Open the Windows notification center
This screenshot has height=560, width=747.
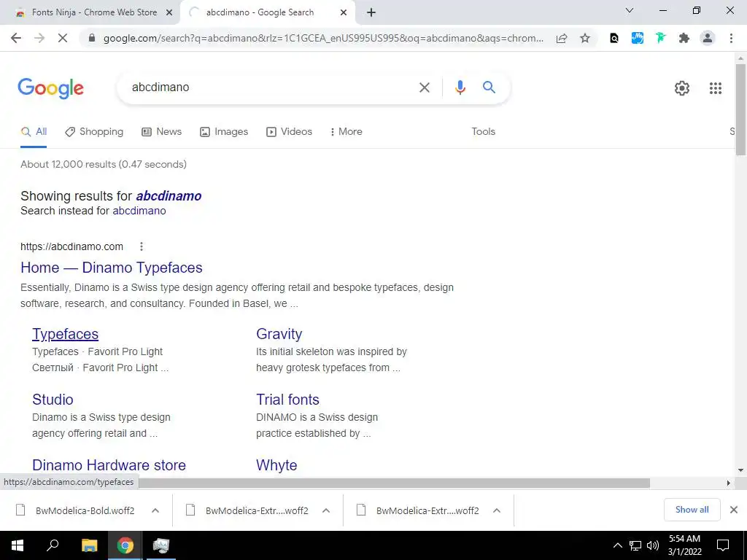(723, 545)
